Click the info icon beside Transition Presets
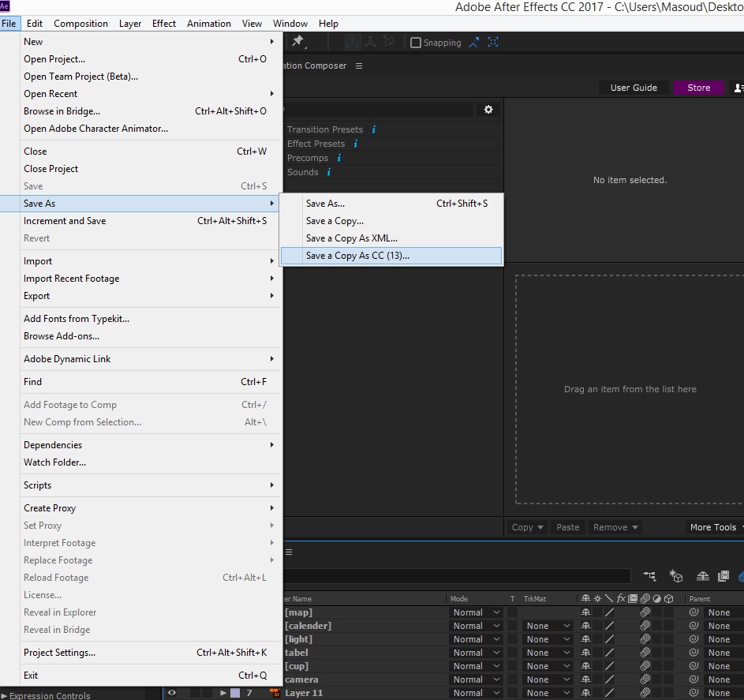The height and width of the screenshot is (700, 744). (x=374, y=129)
